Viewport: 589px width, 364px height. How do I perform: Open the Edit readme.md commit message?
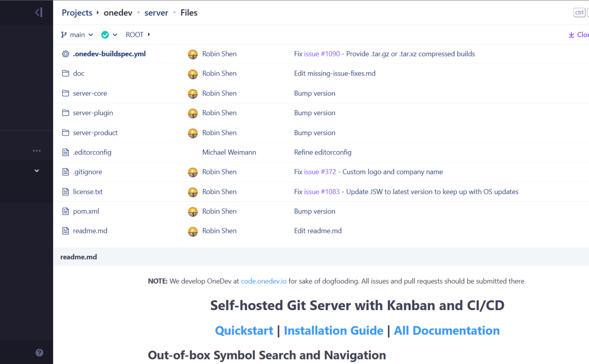pos(318,231)
